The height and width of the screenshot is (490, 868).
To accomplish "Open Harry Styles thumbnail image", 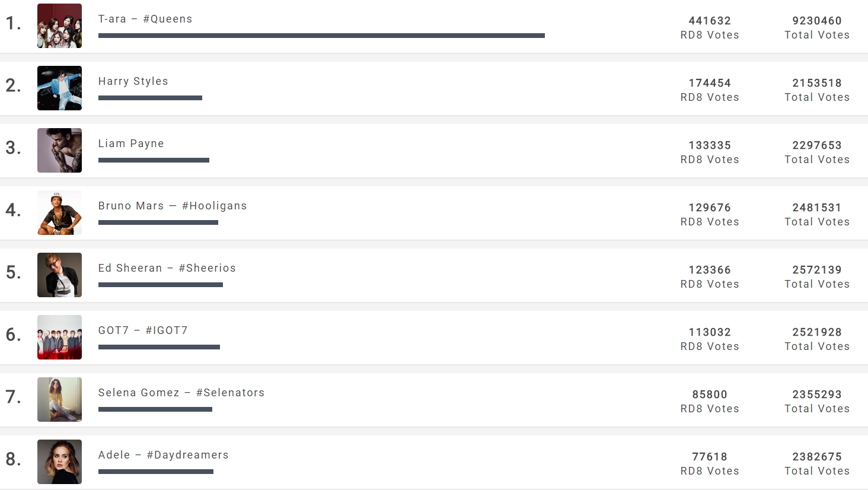I will pos(59,88).
